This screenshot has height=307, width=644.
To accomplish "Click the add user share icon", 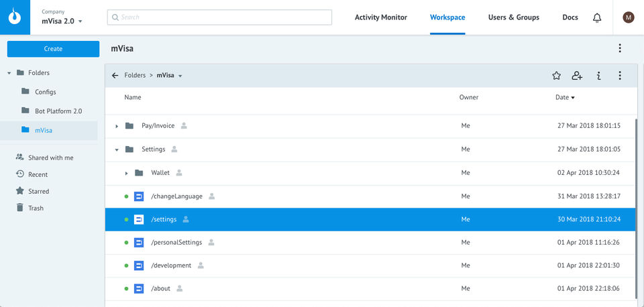I will coord(577,76).
